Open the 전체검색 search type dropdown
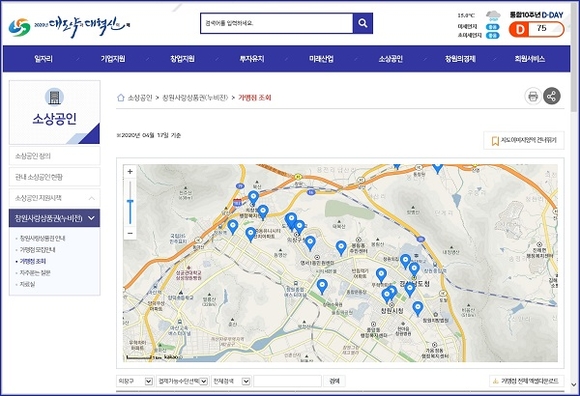 coord(231,381)
